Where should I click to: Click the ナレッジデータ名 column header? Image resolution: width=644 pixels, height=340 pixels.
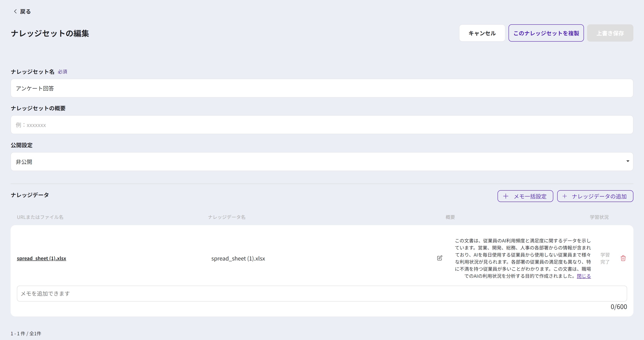click(227, 217)
